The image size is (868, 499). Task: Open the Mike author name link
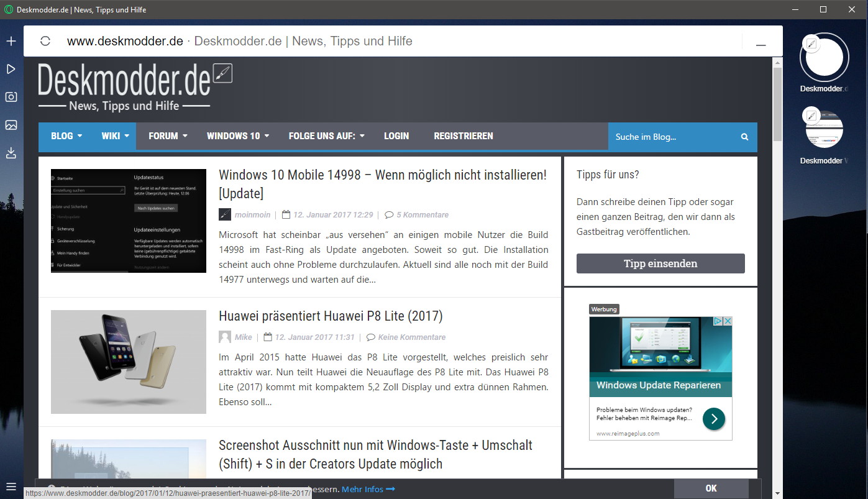244,337
